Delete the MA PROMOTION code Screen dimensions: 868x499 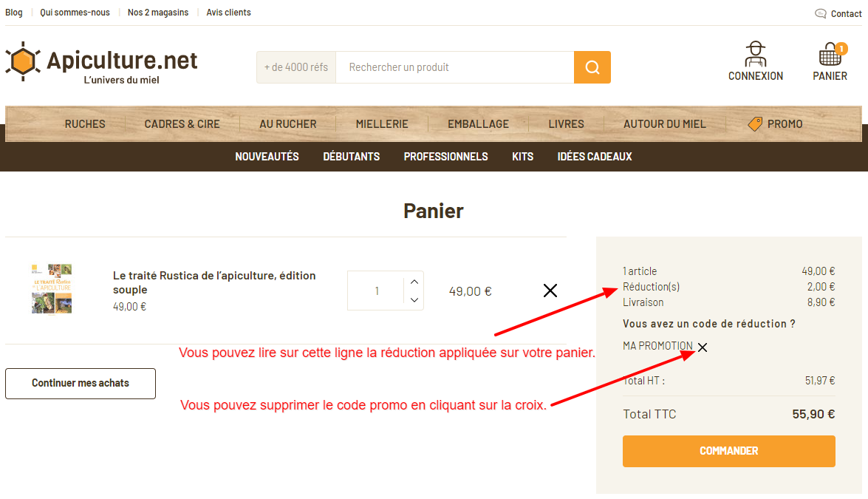tap(703, 347)
